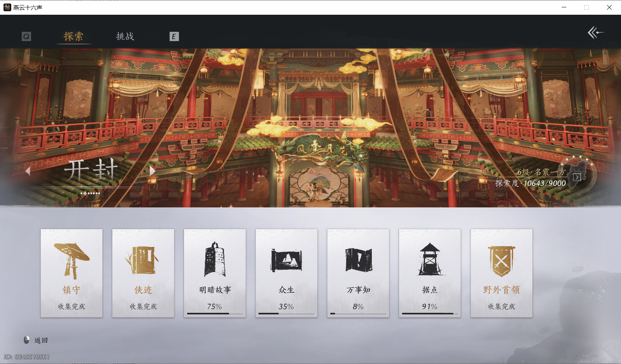The height and width of the screenshot is (364, 621).
Task: Click the 燕云十六声 app icon in title bar
Action: [7, 7]
